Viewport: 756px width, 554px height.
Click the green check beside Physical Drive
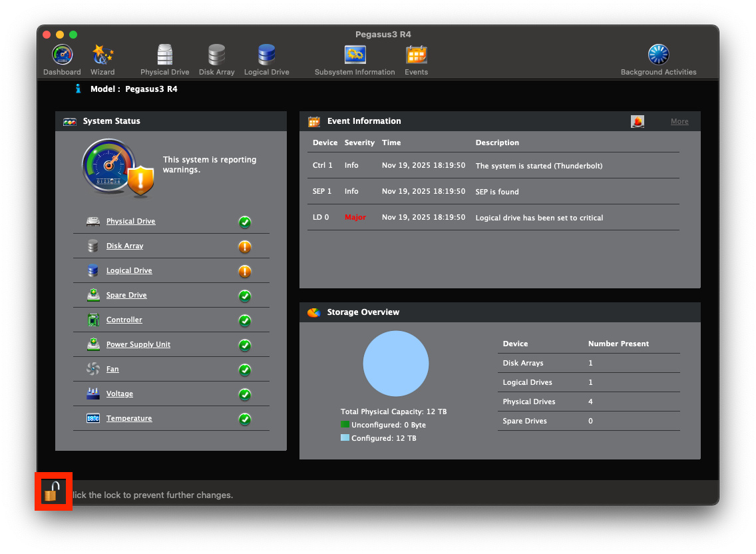245,222
